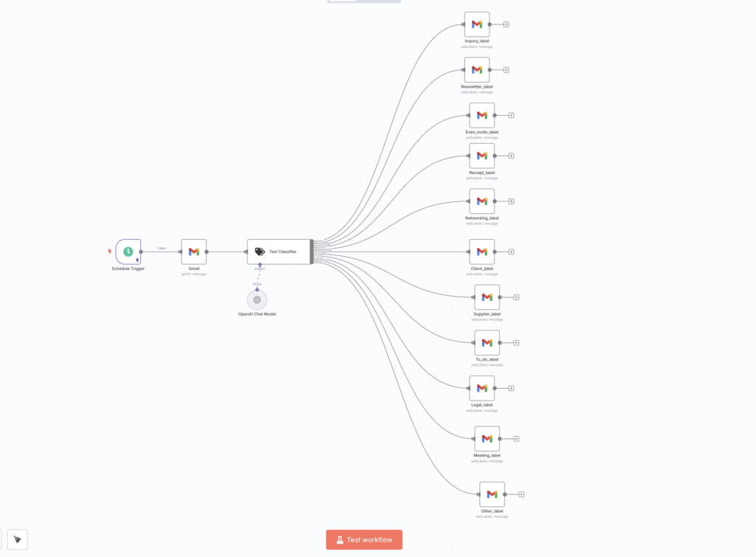
Task: Select the Legal_label Gmail node
Action: click(482, 388)
